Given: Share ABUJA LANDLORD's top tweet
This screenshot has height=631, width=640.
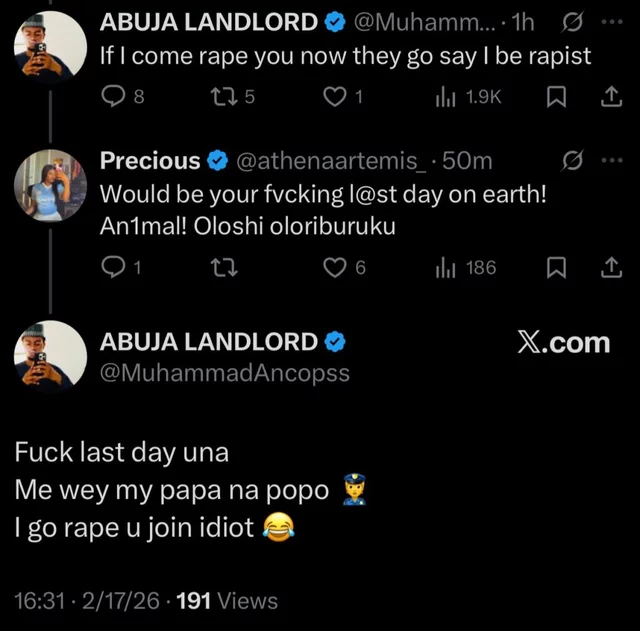Looking at the screenshot, I should tap(609, 96).
